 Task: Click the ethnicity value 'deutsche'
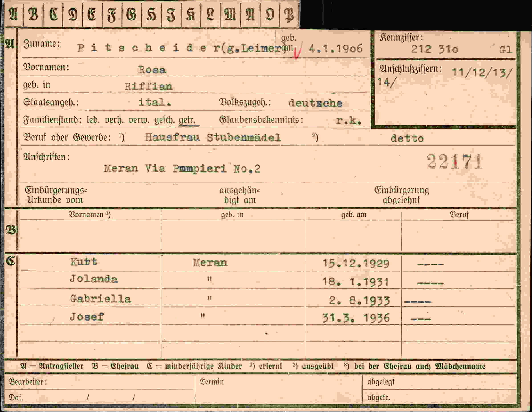315,103
